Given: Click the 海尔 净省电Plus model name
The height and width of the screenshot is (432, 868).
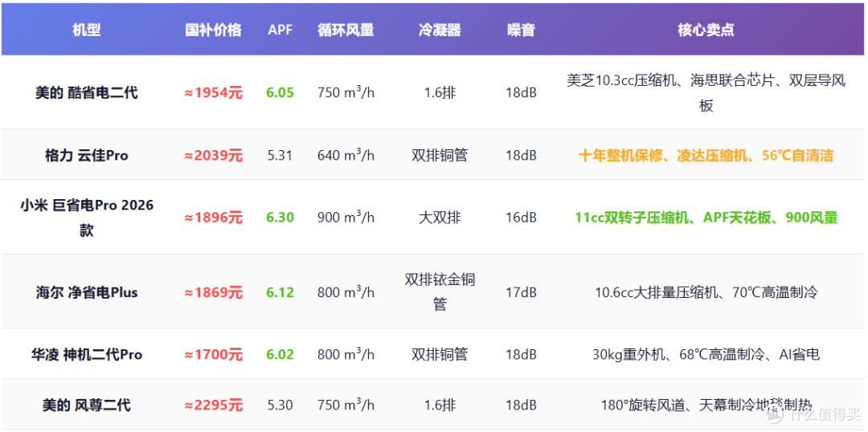Looking at the screenshot, I should tap(86, 292).
